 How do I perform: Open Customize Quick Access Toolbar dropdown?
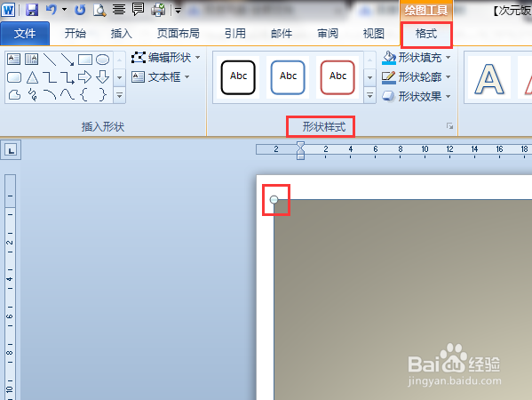[179, 11]
